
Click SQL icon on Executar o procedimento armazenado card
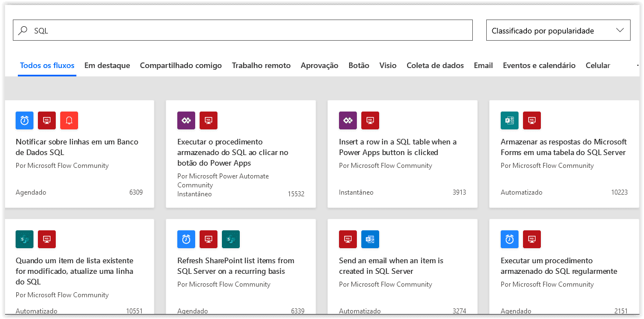coord(209,120)
